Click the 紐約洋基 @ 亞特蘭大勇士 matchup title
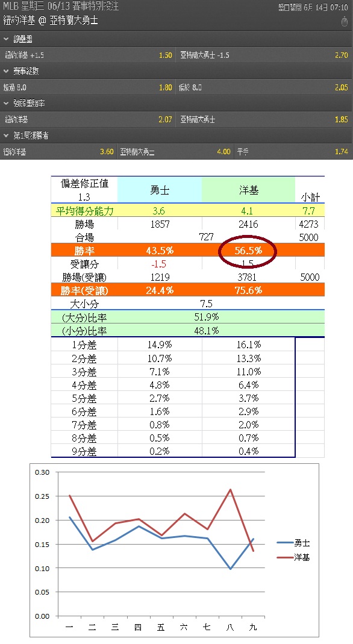 pyautogui.click(x=51, y=20)
